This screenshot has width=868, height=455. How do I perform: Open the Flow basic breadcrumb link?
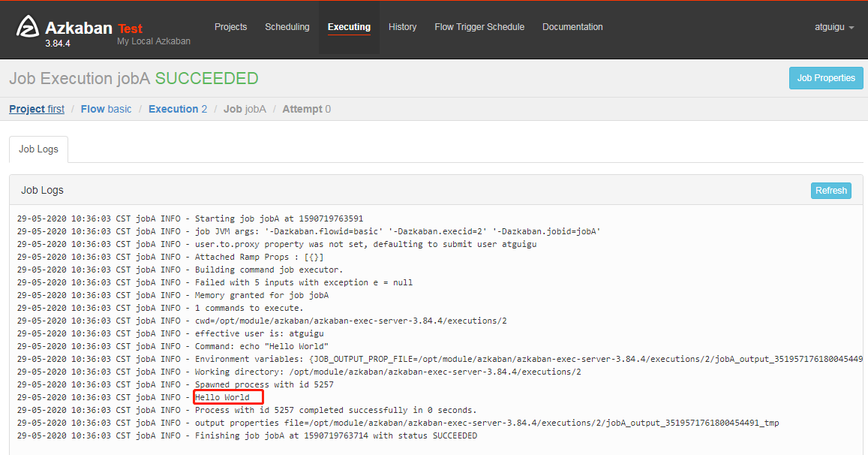pos(107,109)
